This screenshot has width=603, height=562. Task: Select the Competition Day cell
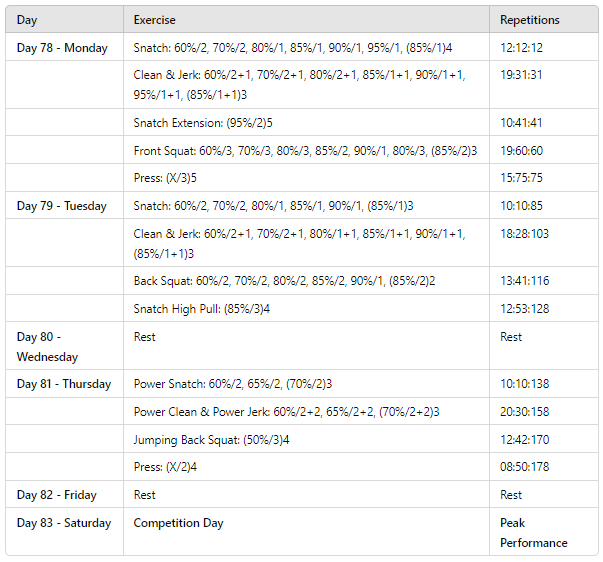(178, 523)
